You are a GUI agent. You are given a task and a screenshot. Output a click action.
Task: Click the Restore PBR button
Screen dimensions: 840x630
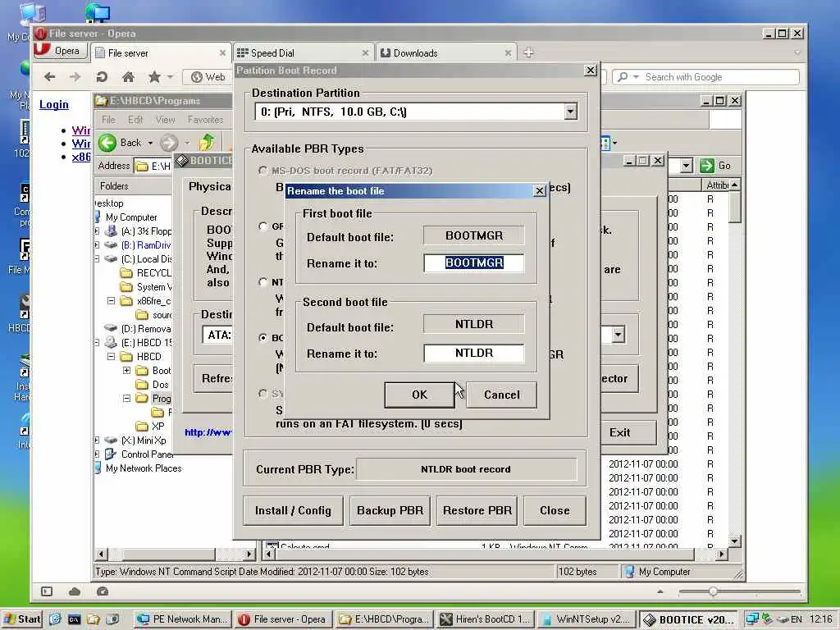[477, 510]
